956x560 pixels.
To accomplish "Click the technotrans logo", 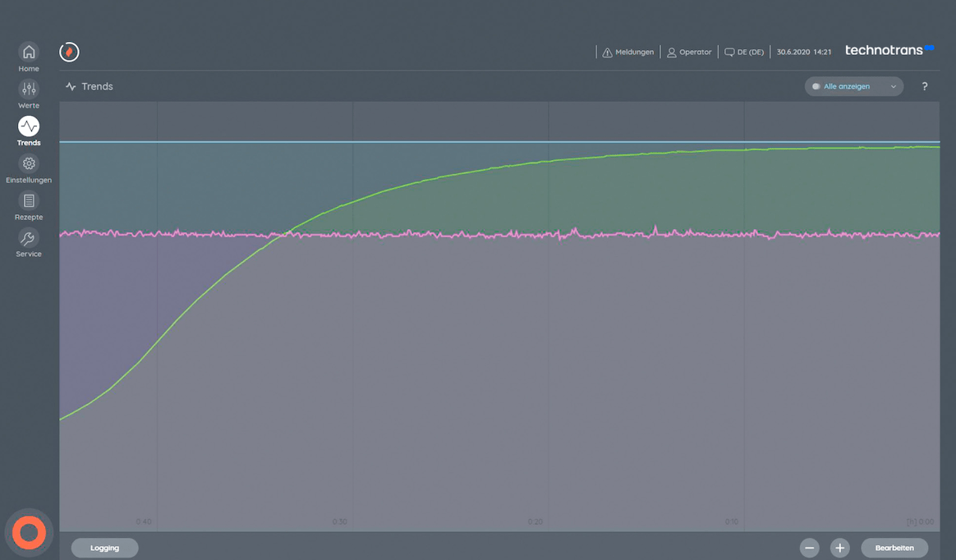I will pos(889,50).
